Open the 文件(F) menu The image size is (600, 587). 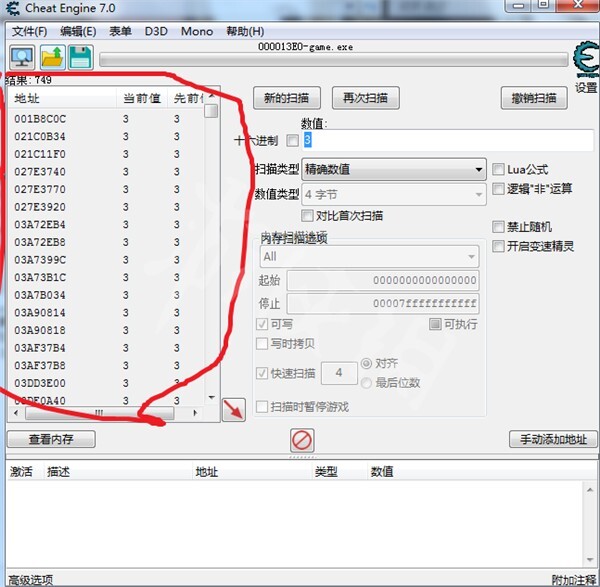(x=30, y=31)
